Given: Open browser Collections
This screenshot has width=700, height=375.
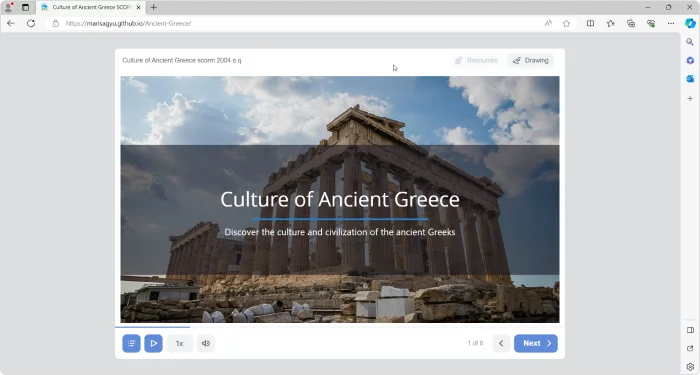Looking at the screenshot, I should click(631, 23).
